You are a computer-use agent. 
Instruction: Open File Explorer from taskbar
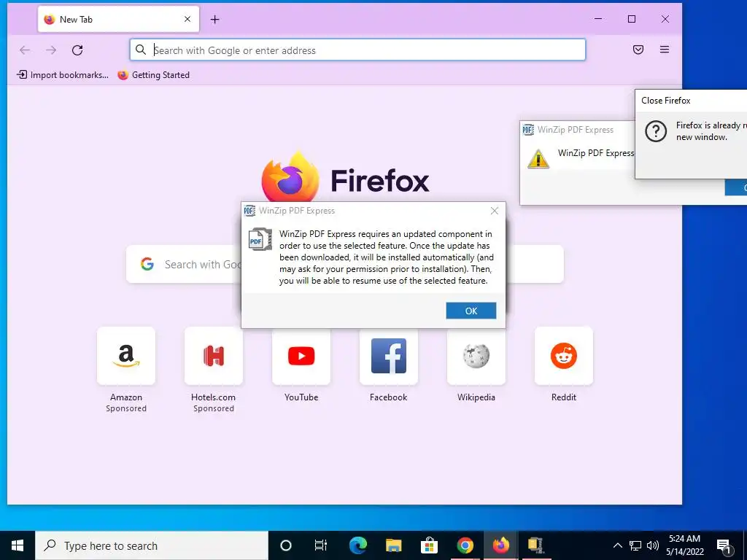click(x=393, y=545)
